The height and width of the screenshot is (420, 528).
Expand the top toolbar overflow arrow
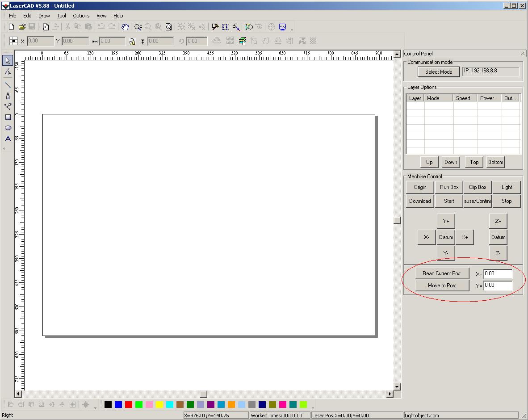(x=292, y=30)
